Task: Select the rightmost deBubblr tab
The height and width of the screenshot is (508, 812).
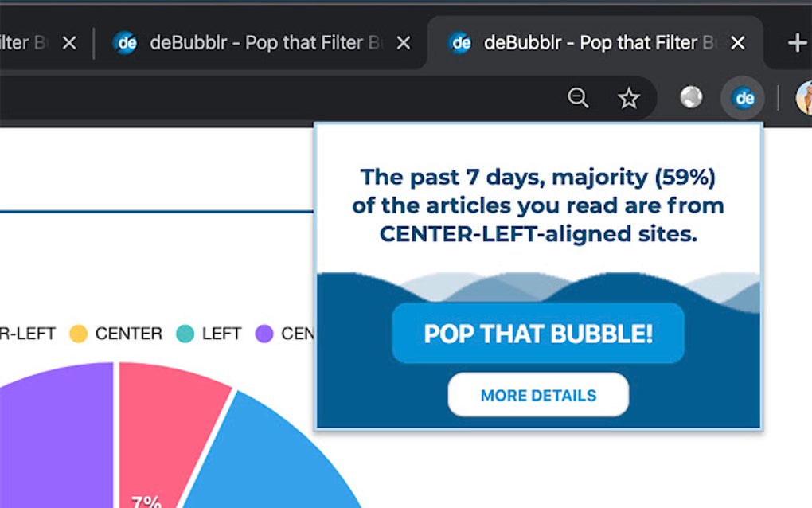Action: pos(589,43)
